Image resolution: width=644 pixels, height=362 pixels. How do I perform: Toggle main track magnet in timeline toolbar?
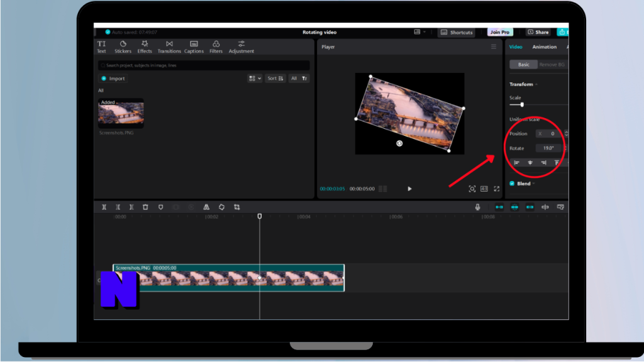coord(499,207)
